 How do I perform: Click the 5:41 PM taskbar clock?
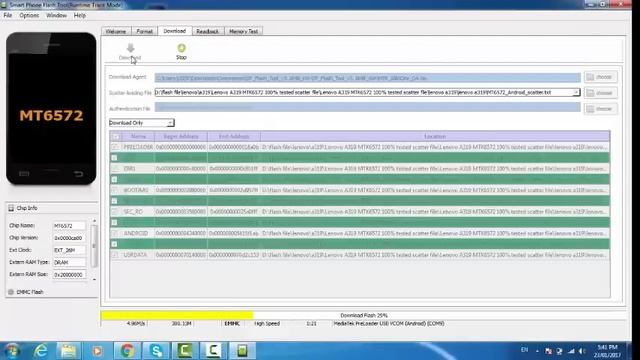tap(607, 347)
